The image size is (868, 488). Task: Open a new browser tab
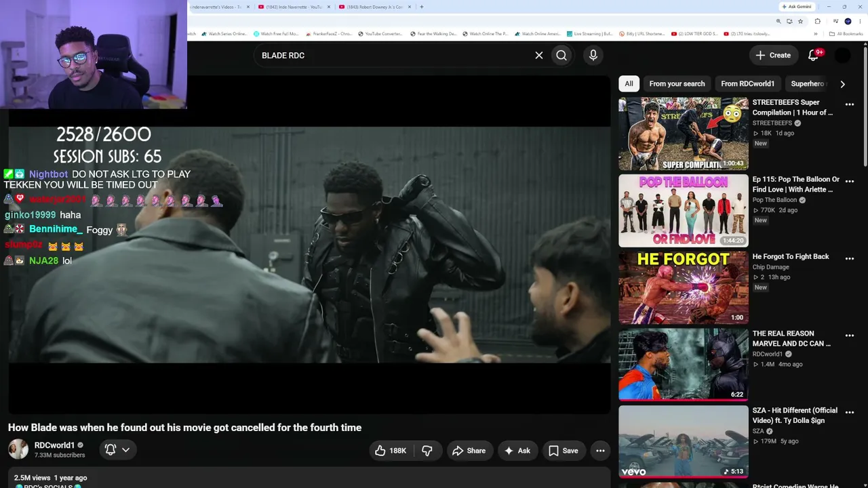tap(422, 7)
